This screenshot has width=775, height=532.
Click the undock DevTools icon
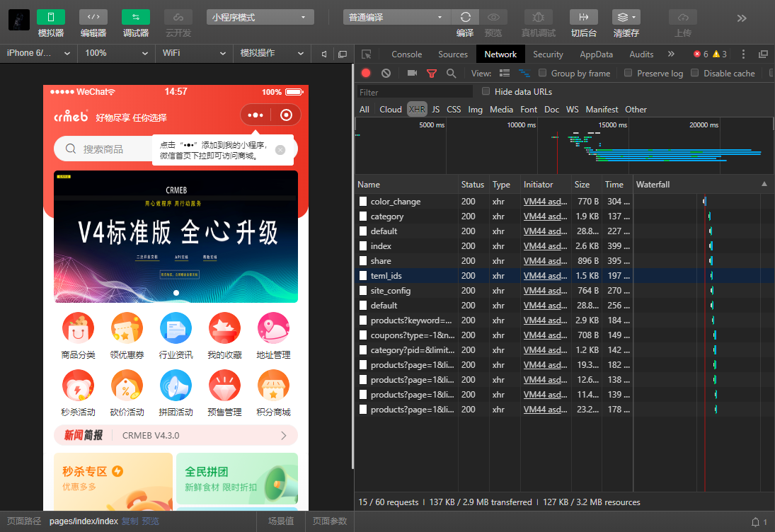pos(764,54)
